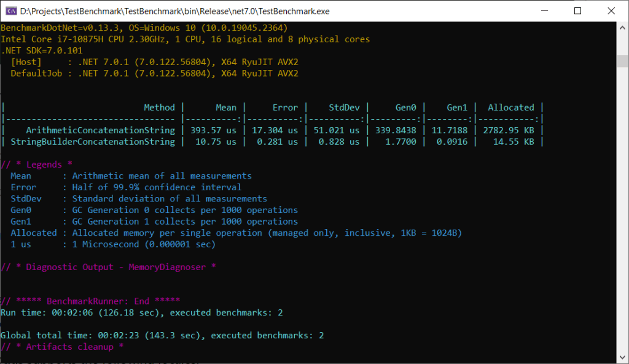Click the StdDev column header text

pyautogui.click(x=344, y=107)
